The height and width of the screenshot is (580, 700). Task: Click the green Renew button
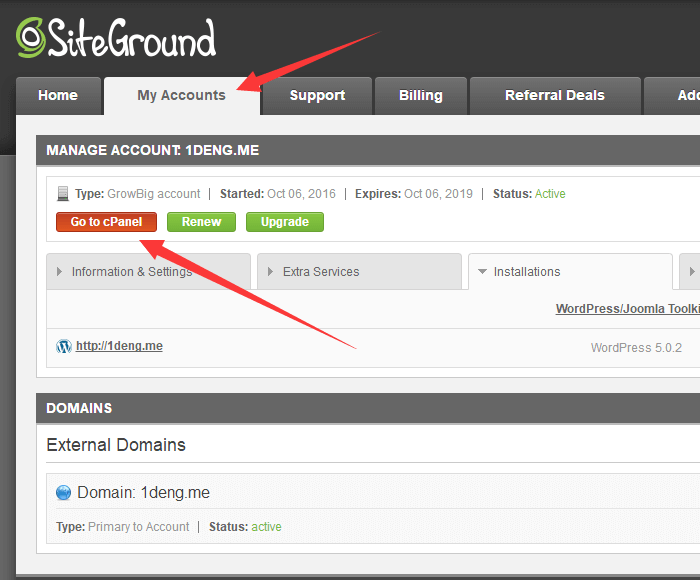[201, 222]
